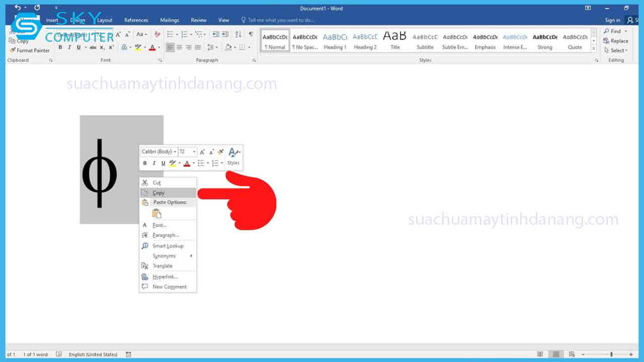Viewport: 644px width, 362px height.
Task: Apply the Normal style
Action: pos(275,41)
